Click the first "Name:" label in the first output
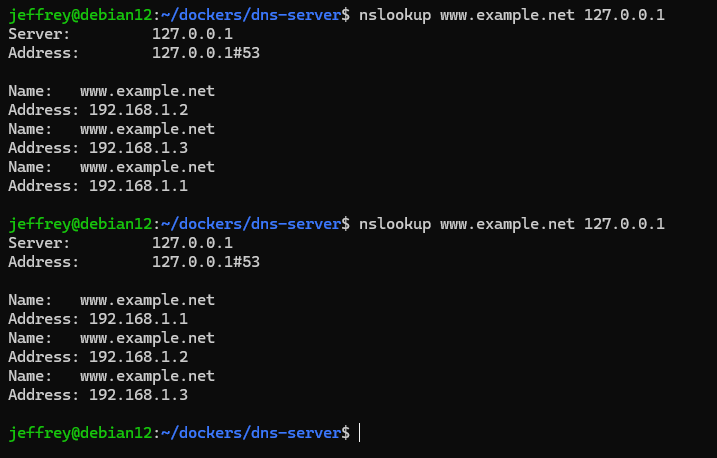The width and height of the screenshot is (717, 458). 30,91
